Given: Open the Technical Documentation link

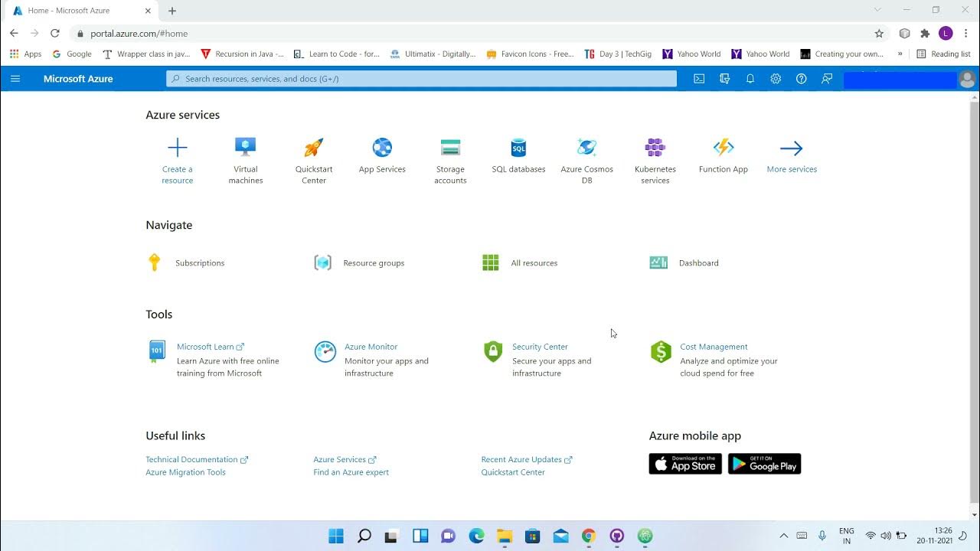Looking at the screenshot, I should [197, 460].
